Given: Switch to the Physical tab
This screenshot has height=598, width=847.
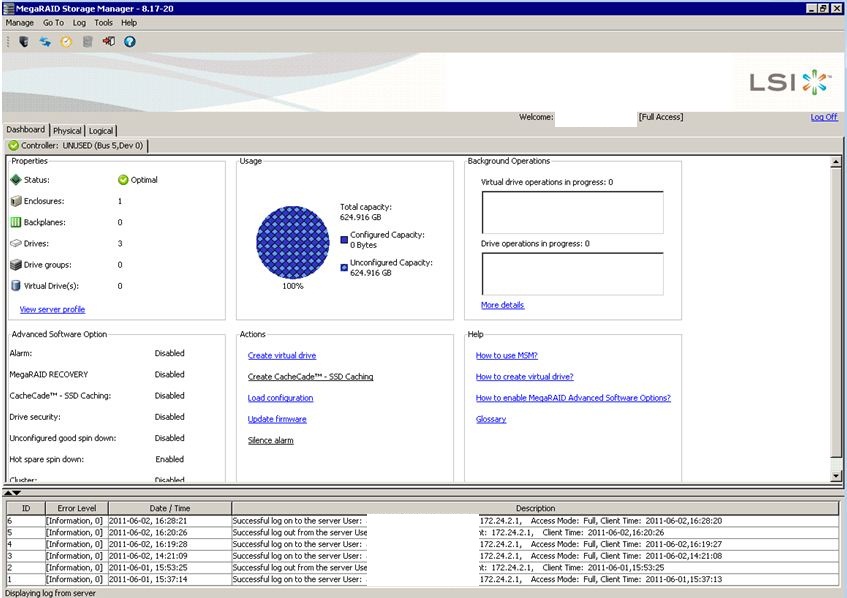Looking at the screenshot, I should [x=67, y=131].
